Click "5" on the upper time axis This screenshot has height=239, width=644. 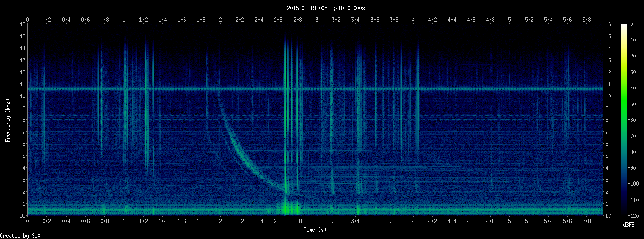509,20
